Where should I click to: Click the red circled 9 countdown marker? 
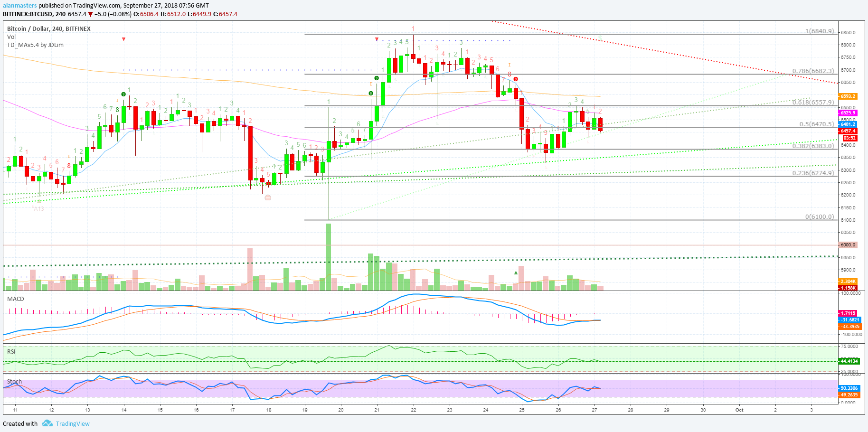(x=516, y=79)
